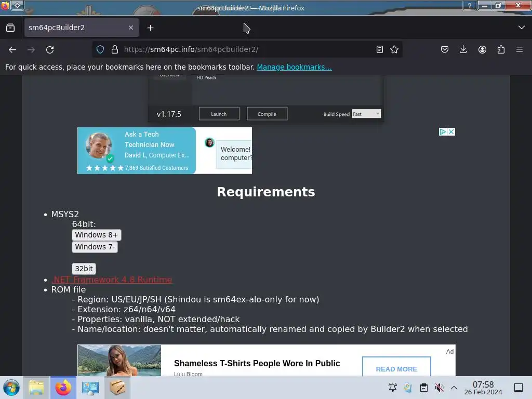Click the Windows 7- download button

pyautogui.click(x=95, y=247)
